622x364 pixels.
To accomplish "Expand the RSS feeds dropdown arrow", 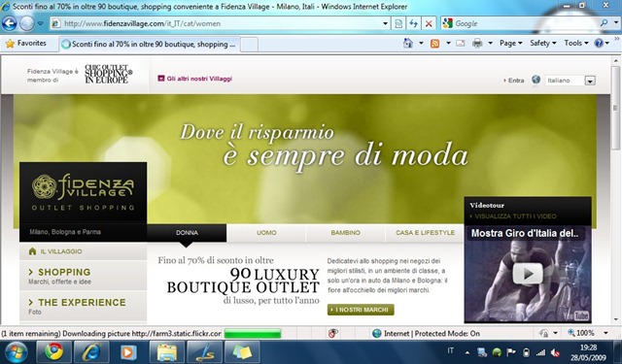I will point(448,43).
